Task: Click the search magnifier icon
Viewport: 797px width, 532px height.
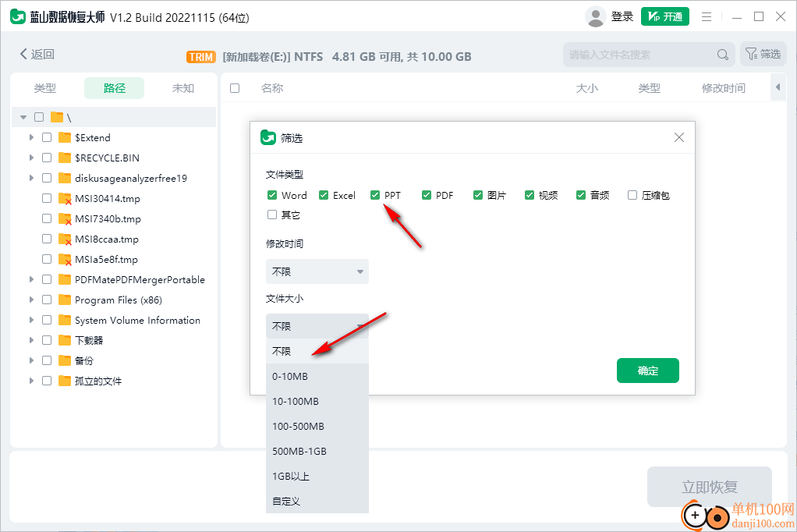Action: coord(723,55)
